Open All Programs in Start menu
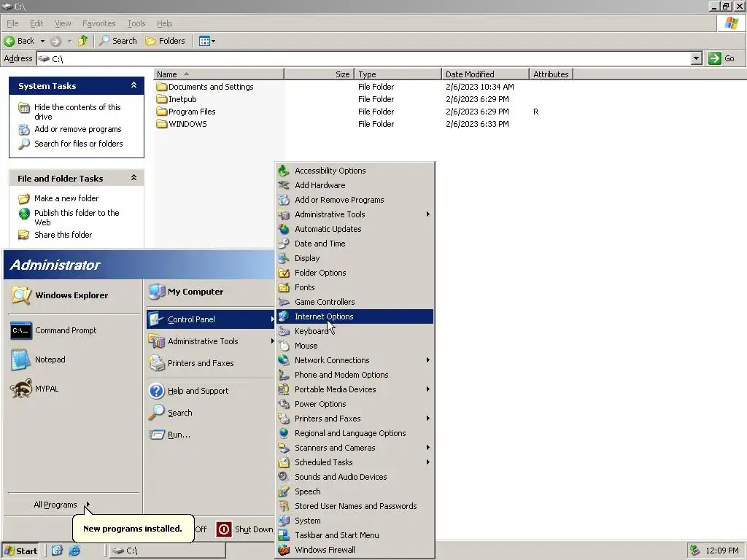The image size is (747, 560). (61, 505)
